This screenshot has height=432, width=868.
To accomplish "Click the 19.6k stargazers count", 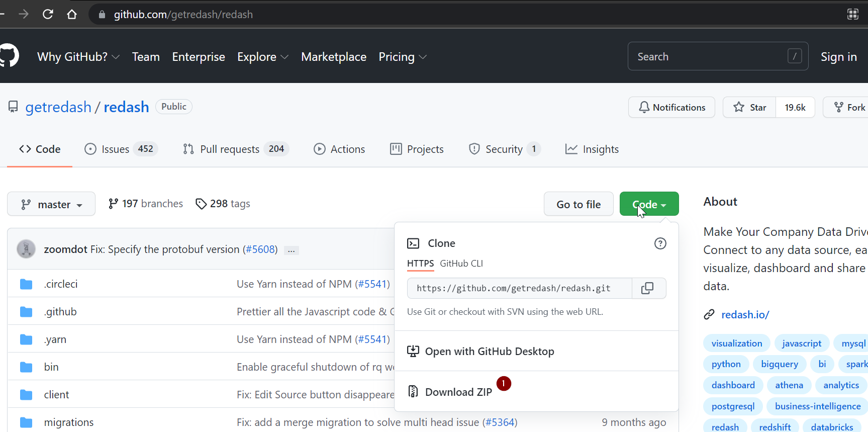I will point(795,107).
